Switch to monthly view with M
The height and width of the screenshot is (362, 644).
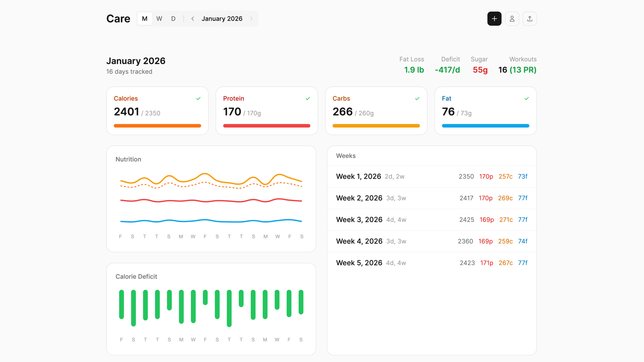[144, 19]
